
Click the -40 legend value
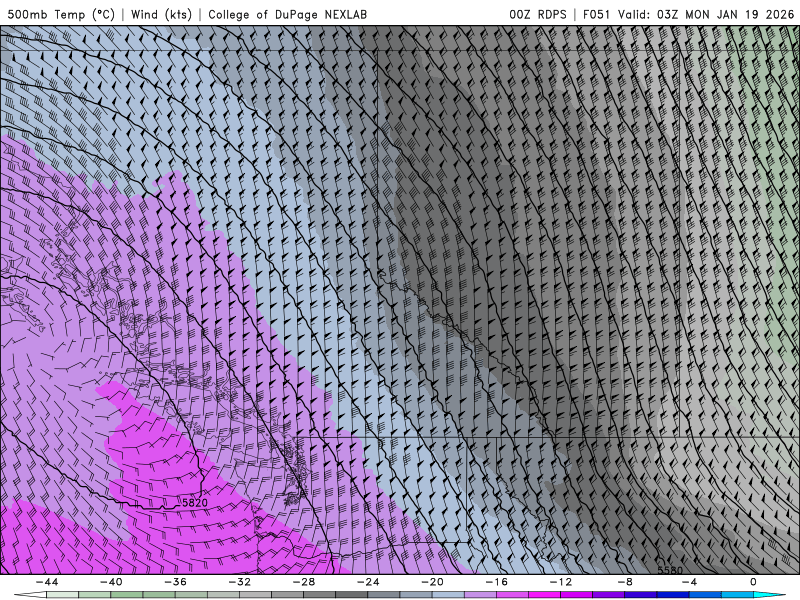(111, 582)
